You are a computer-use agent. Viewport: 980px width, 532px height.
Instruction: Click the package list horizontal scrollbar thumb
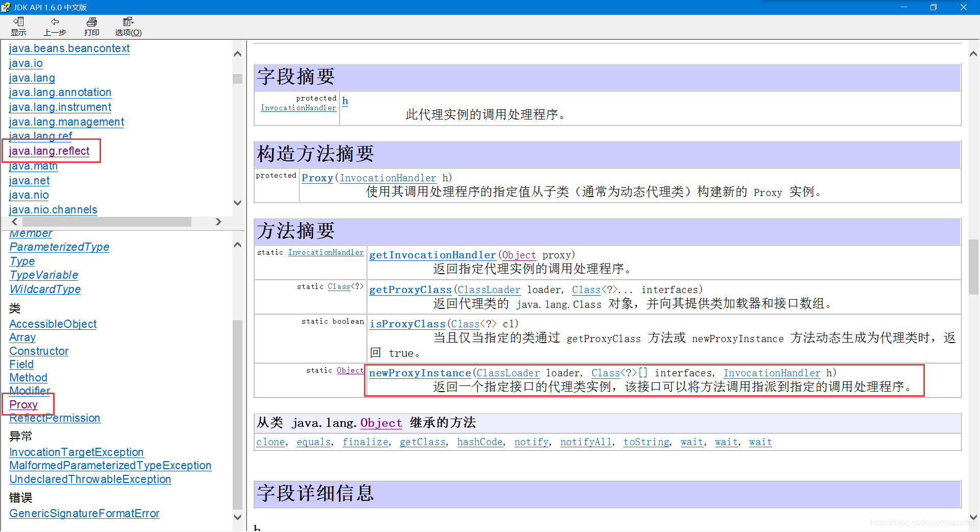107,222
